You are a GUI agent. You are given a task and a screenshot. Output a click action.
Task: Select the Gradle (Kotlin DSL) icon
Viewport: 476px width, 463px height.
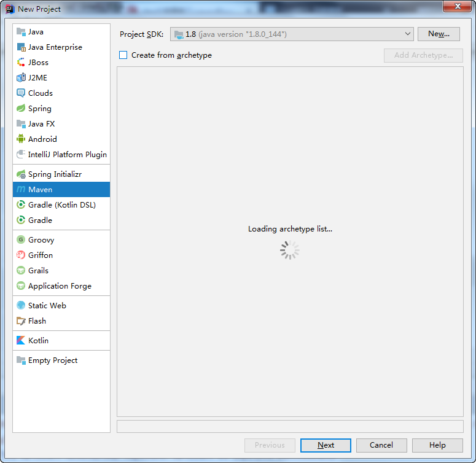(21, 205)
